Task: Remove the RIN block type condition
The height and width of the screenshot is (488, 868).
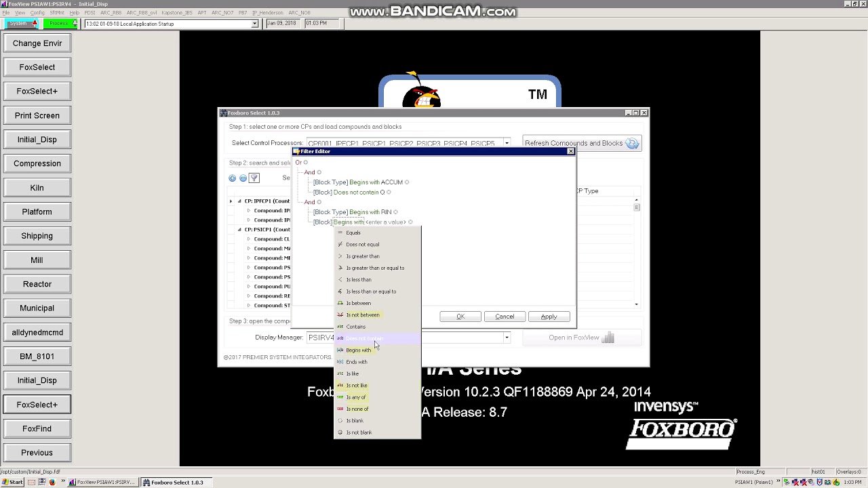Action: click(x=395, y=212)
